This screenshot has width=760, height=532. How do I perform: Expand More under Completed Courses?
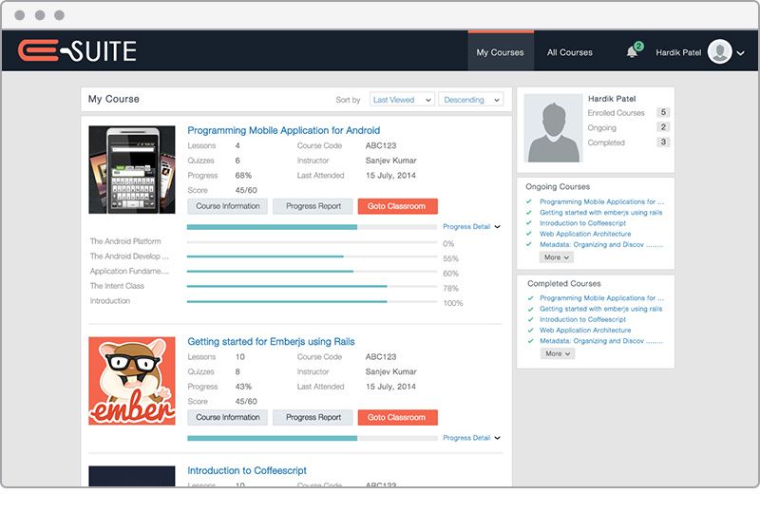point(558,353)
